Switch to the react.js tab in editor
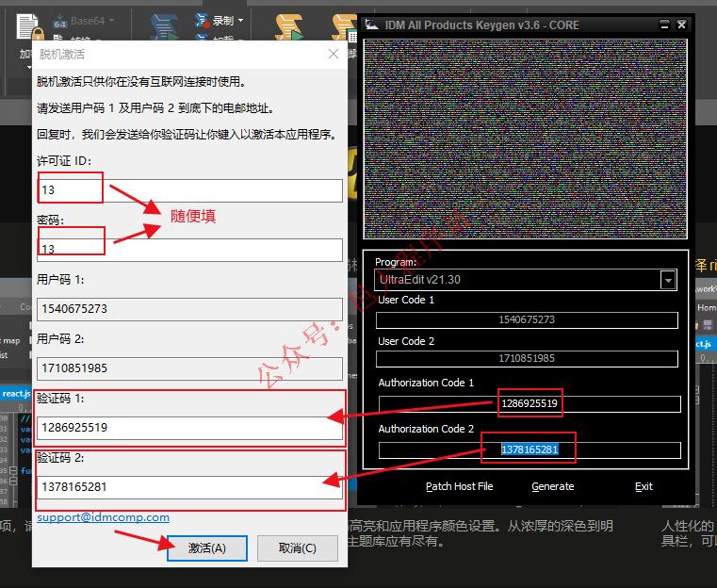 pyautogui.click(x=16, y=393)
